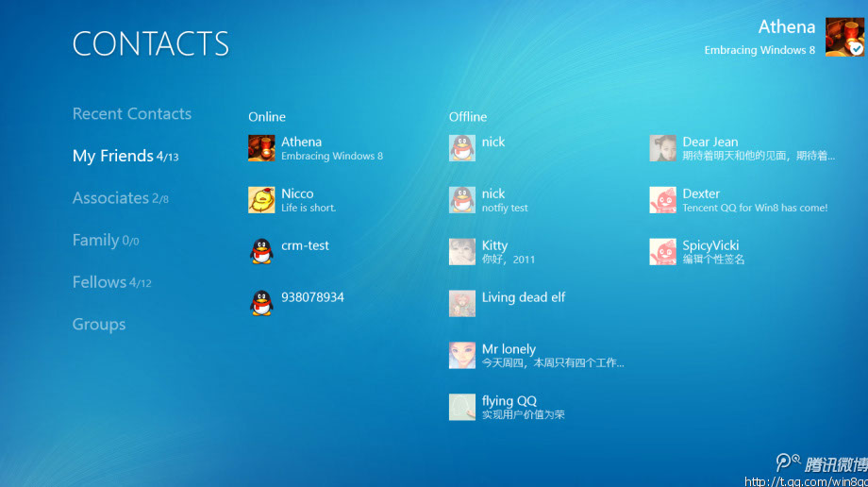
Task: Open Groups section in sidebar
Action: point(99,325)
